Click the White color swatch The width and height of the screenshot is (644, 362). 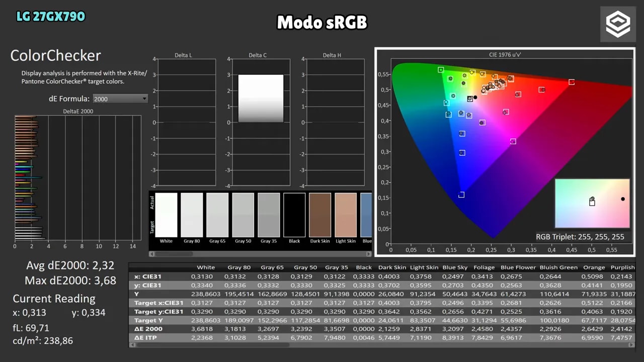coord(166,215)
